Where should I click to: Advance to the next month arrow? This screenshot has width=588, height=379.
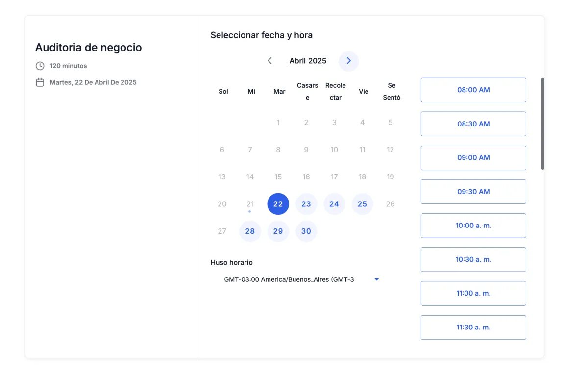(349, 61)
